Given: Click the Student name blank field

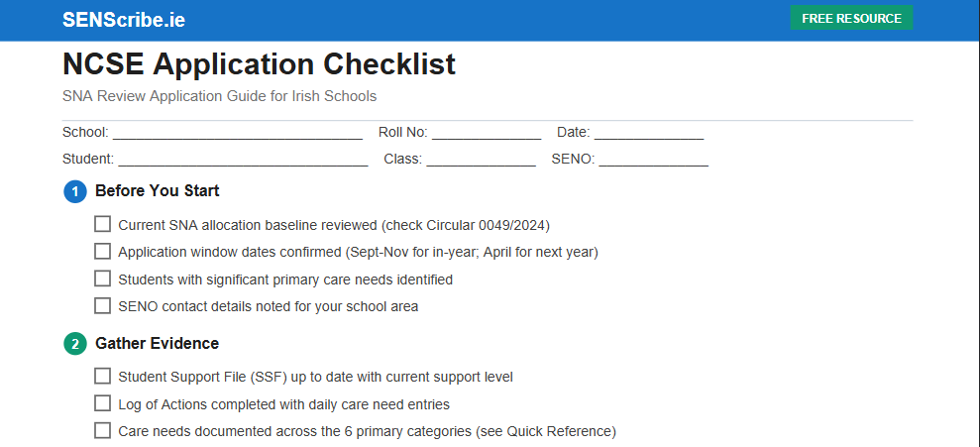Looking at the screenshot, I should coord(243,159).
